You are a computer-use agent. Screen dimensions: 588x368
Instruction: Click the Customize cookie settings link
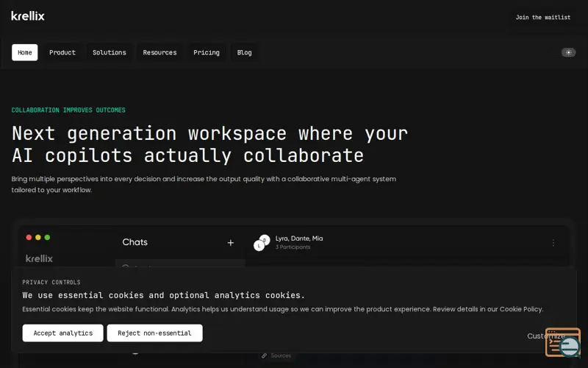(545, 336)
